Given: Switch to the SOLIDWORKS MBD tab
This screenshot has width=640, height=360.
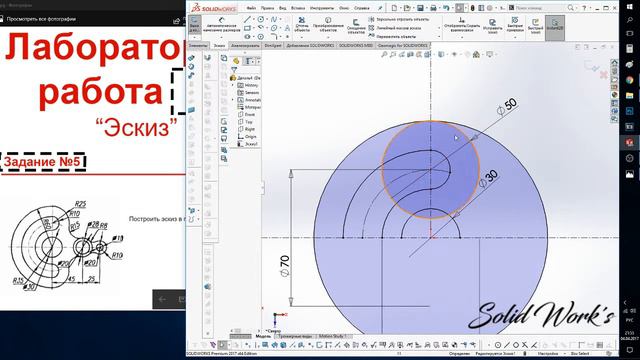Looking at the screenshot, I should [x=356, y=46].
